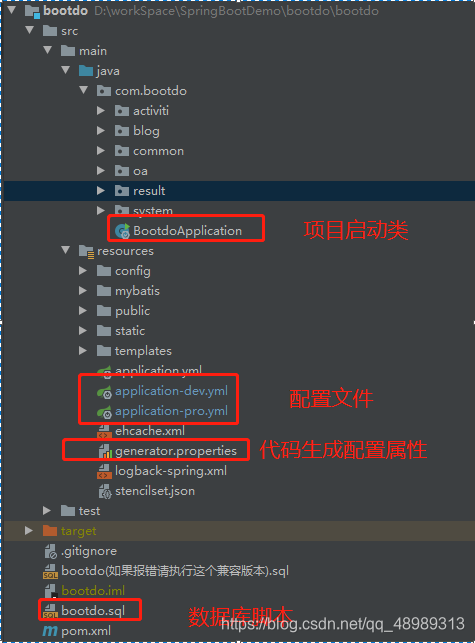Select the templates folder
Image resolution: width=475 pixels, height=643 pixels.
(x=143, y=351)
